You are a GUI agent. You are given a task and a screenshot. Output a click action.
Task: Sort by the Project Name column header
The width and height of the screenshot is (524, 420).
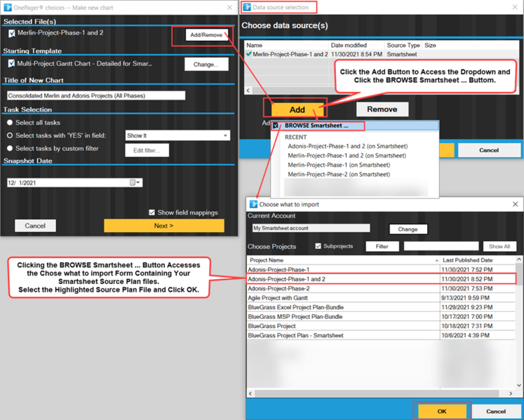click(x=343, y=260)
